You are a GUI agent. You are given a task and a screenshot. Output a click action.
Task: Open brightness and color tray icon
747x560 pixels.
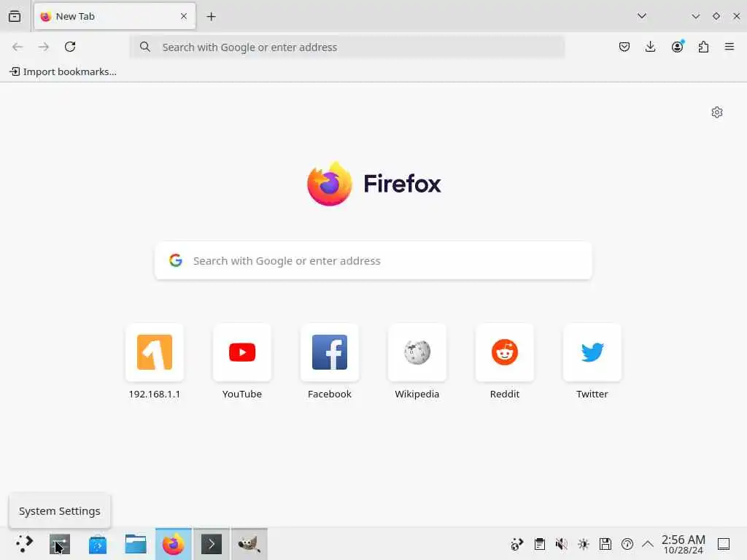pyautogui.click(x=583, y=544)
